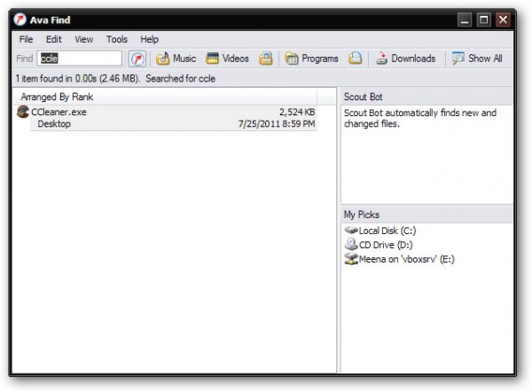
Task: Click the Desktop location text
Action: tap(54, 124)
